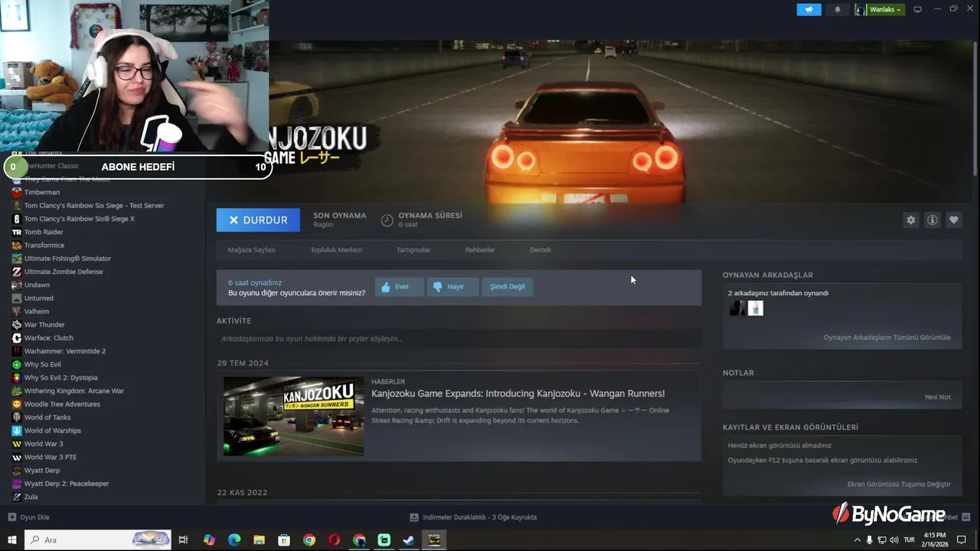
Task: Click the microphone tray icon
Action: coord(869,540)
